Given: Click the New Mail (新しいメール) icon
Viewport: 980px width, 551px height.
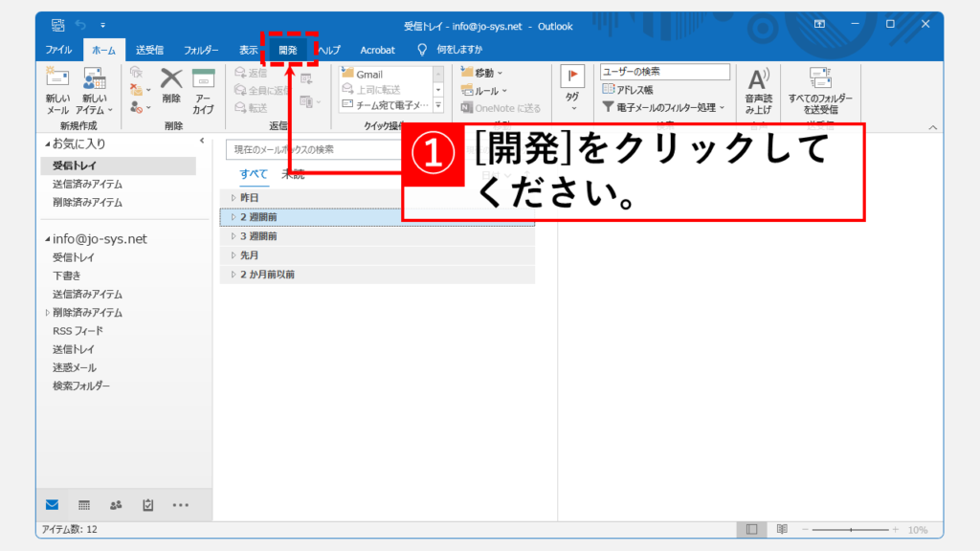Looking at the screenshot, I should [x=57, y=80].
